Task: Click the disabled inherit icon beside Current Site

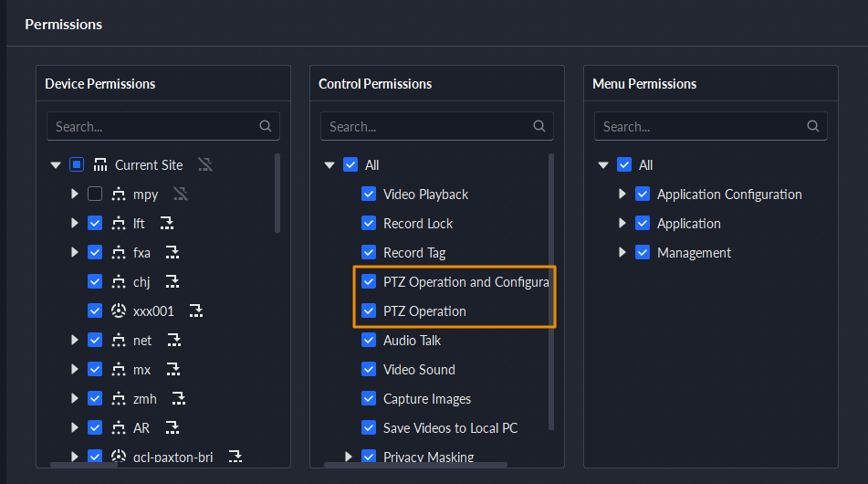Action: (205, 165)
